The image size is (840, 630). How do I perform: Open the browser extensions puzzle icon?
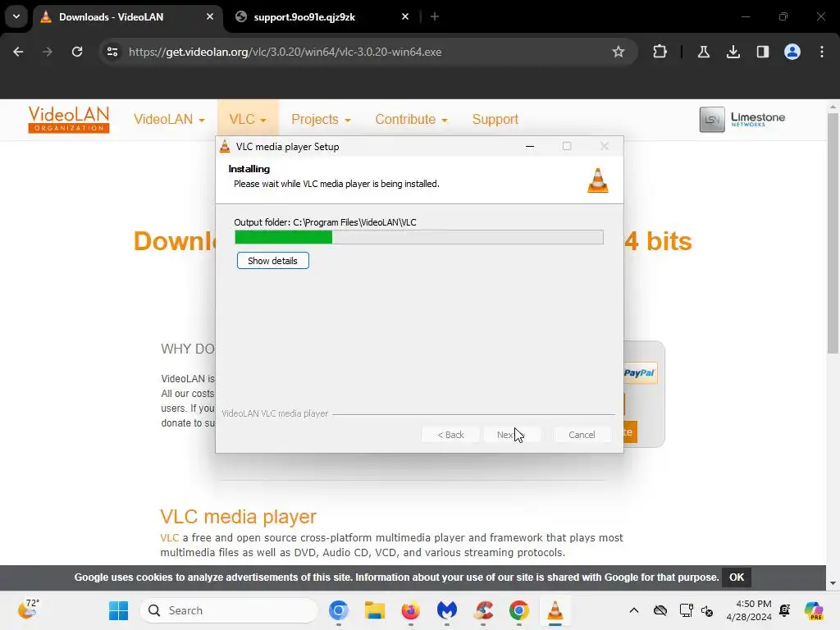660,52
